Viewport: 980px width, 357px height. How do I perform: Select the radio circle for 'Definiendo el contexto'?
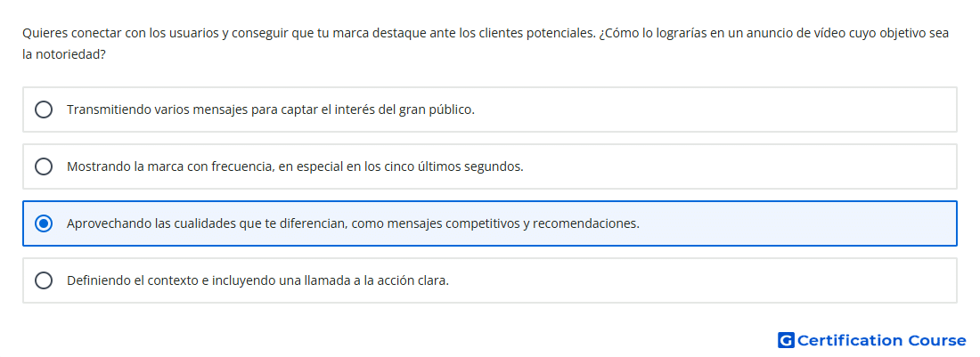point(44,280)
